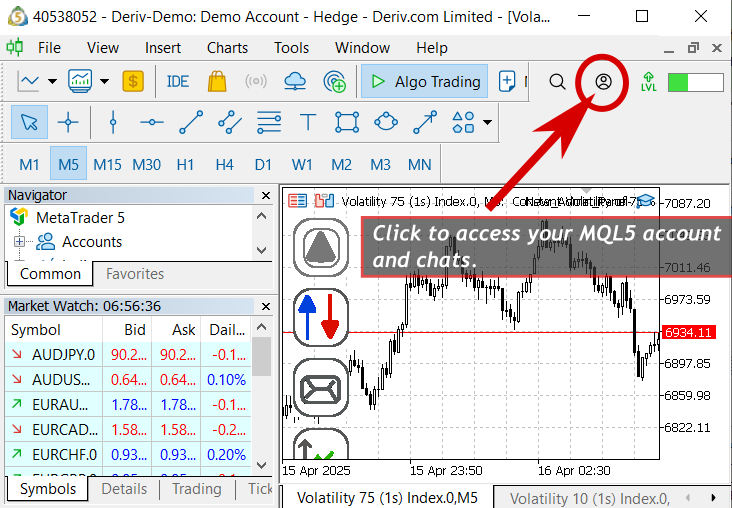
Task: Open the VPS cloud hosting icon
Action: (295, 82)
